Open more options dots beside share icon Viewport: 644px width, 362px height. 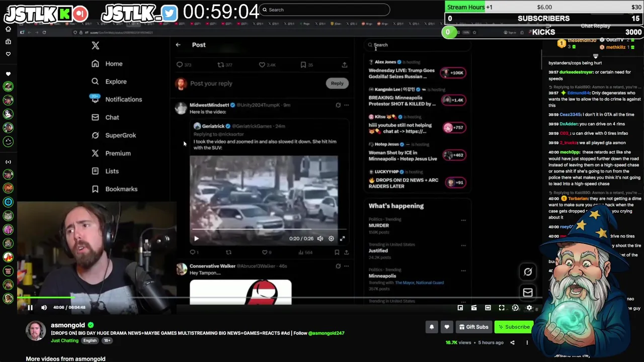tap(527, 342)
